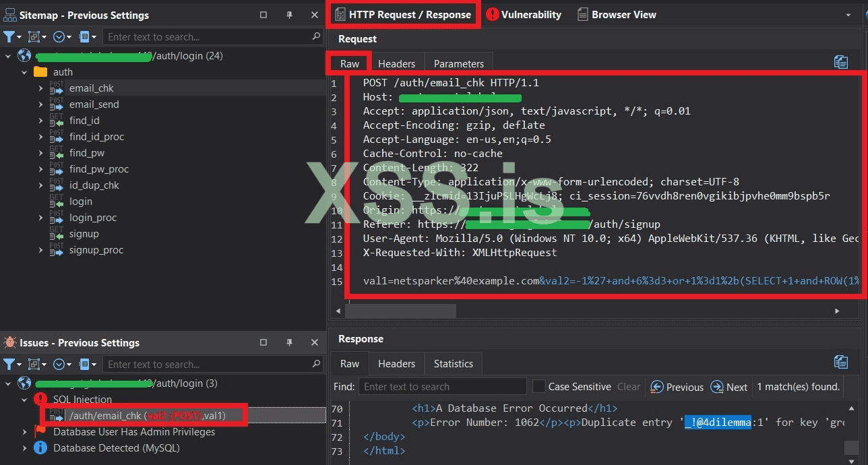Click the globe icon of Sitemap root
868x465 pixels.
pyautogui.click(x=24, y=56)
